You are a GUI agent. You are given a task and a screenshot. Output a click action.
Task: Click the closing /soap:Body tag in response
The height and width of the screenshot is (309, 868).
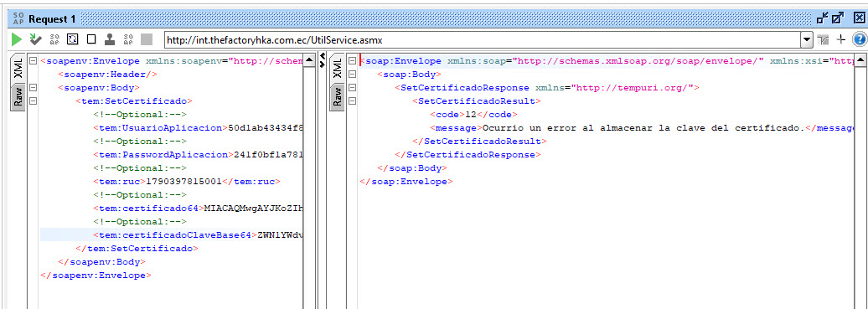tap(412, 167)
